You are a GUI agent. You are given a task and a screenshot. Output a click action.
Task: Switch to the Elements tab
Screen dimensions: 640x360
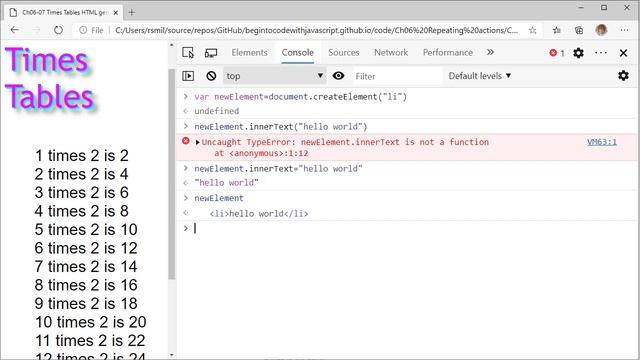point(249,53)
